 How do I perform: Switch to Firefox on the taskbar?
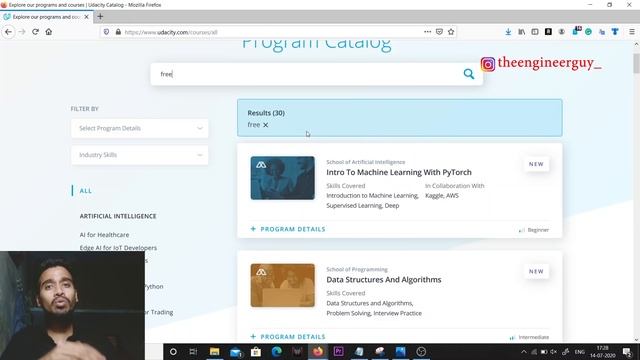pos(318,351)
